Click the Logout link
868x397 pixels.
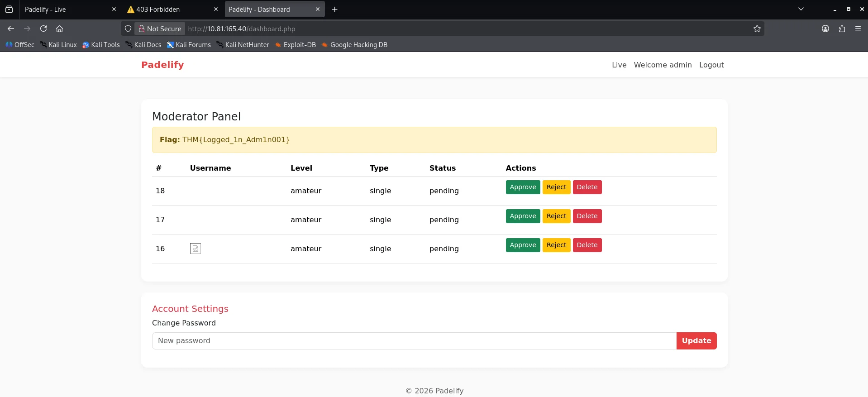click(711, 65)
